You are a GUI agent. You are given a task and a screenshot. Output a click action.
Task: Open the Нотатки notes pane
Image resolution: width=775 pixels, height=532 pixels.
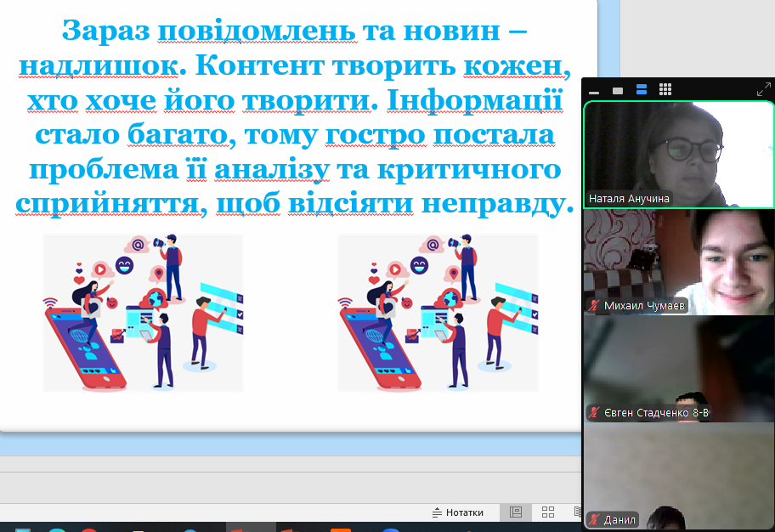(x=457, y=512)
